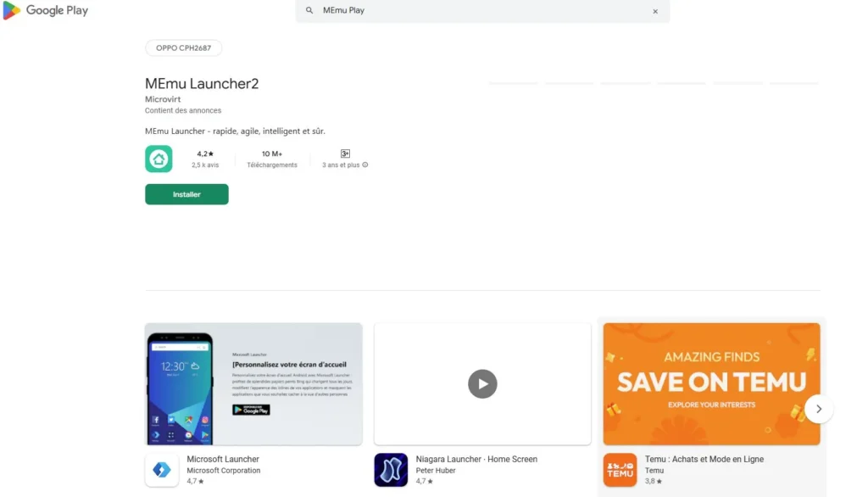This screenshot has width=868, height=497.
Task: Click the search magnifier icon
Action: (x=309, y=10)
